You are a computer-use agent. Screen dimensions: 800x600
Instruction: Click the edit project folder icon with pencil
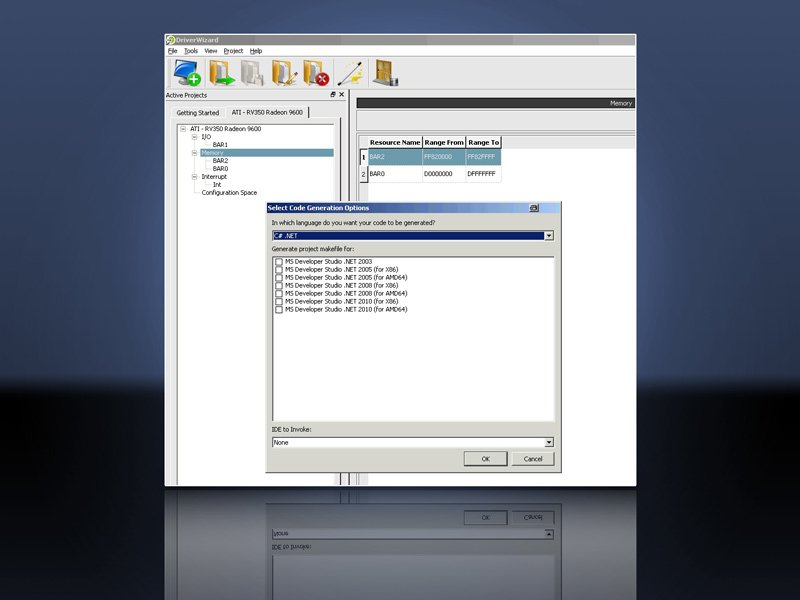coord(284,72)
